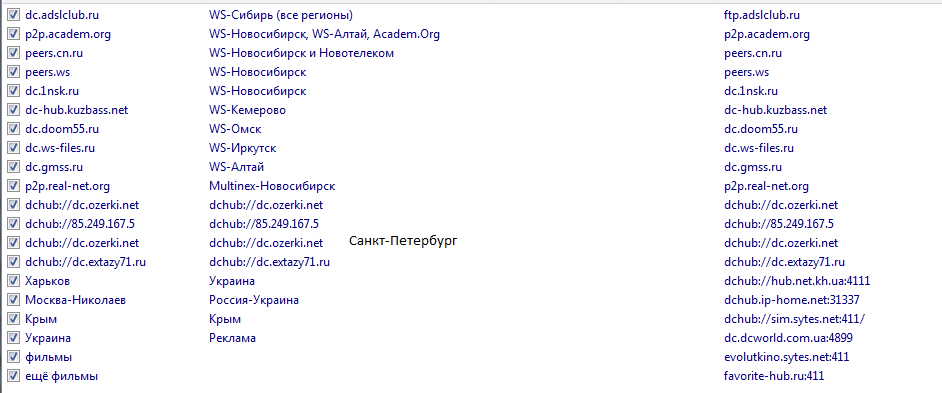
Task: Uncheck the фильмы entry checkbox
Action: pyautogui.click(x=13, y=357)
